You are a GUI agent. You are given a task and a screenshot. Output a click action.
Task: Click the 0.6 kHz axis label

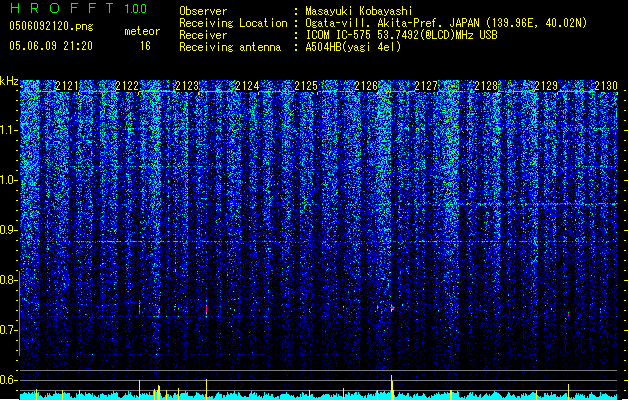[8, 380]
